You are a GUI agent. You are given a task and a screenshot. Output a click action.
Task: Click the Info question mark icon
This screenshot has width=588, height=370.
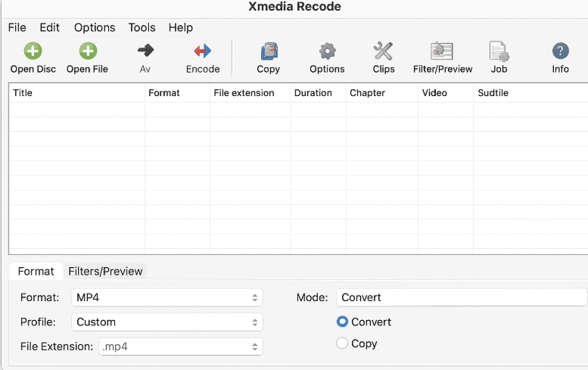tap(561, 51)
